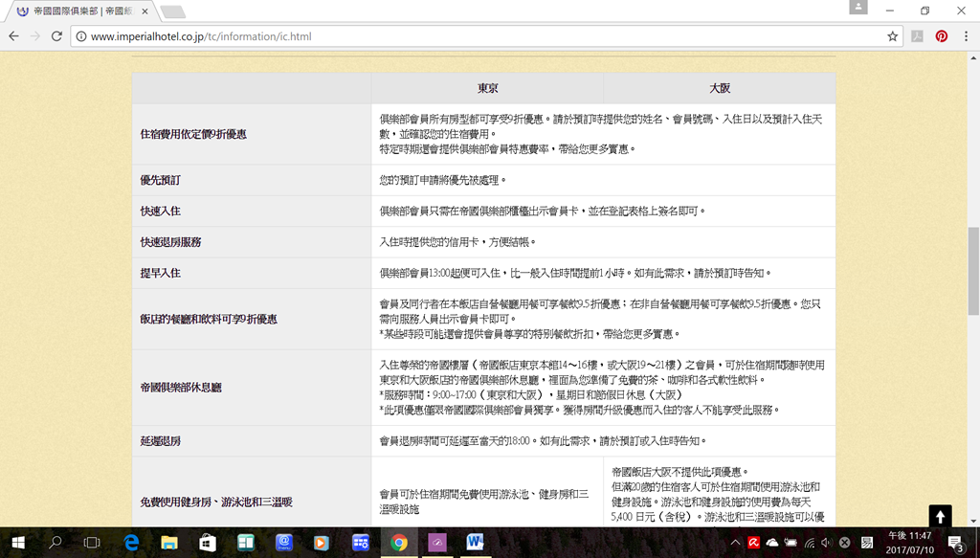980x558 pixels.
Task: Click the text 您的預訂申請將優先被處理
Action: click(x=442, y=180)
